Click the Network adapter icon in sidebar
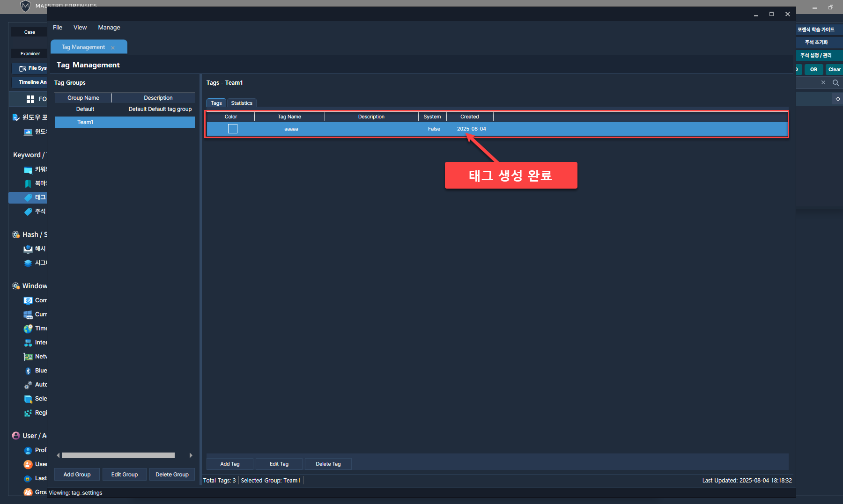843x504 pixels. [x=28, y=357]
